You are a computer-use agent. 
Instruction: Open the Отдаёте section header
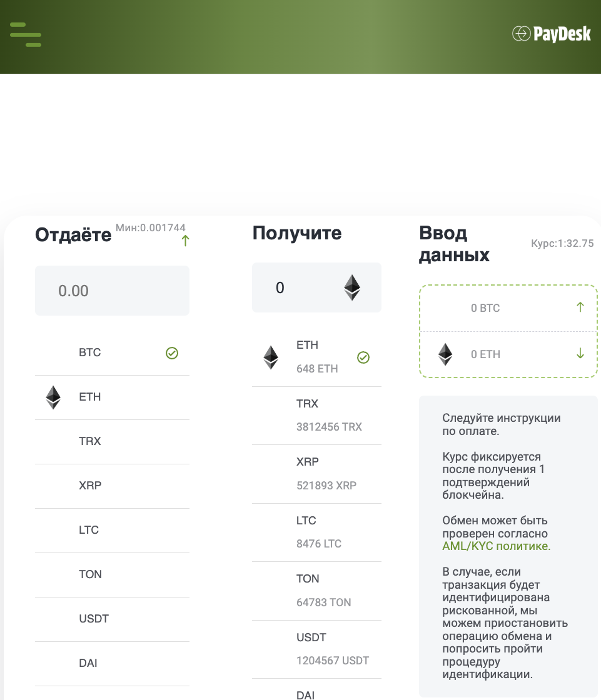[x=73, y=235]
